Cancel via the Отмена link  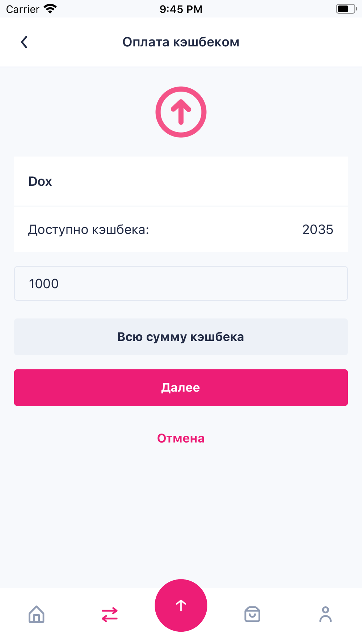(x=181, y=438)
